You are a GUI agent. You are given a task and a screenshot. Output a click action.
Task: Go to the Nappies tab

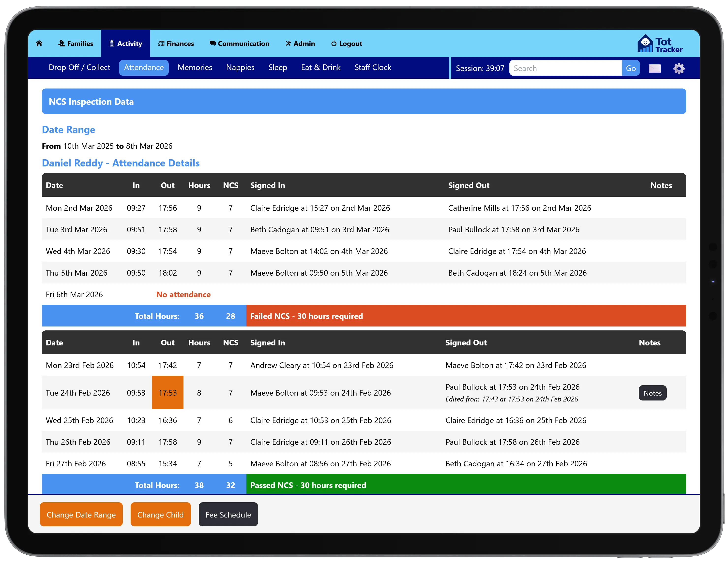pyautogui.click(x=240, y=67)
